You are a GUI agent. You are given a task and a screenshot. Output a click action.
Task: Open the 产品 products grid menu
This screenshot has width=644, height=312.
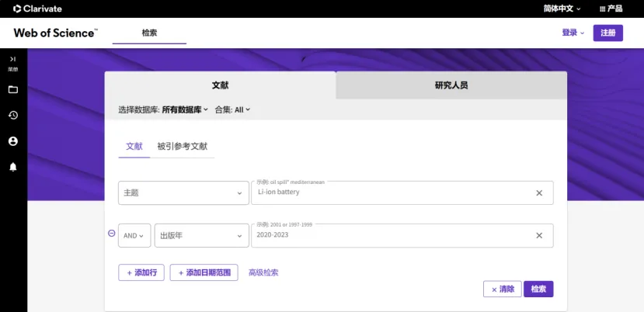(x=611, y=9)
